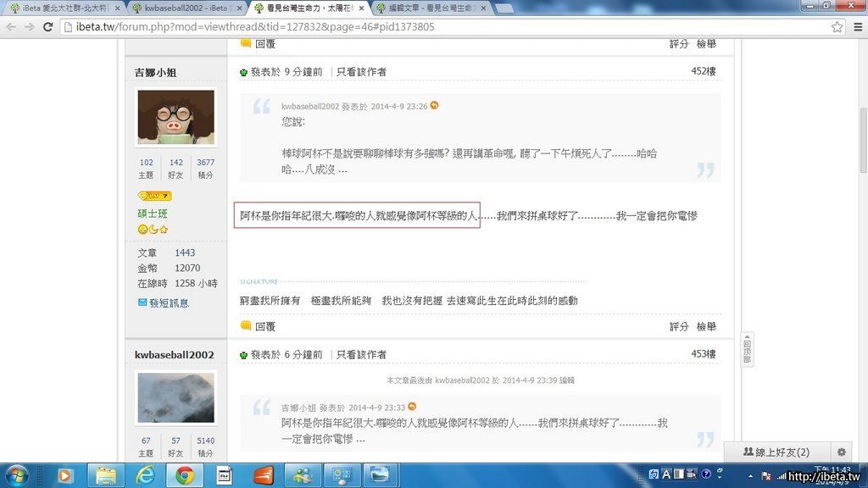
Task: Report the post on floor 452
Action: pyautogui.click(x=706, y=326)
